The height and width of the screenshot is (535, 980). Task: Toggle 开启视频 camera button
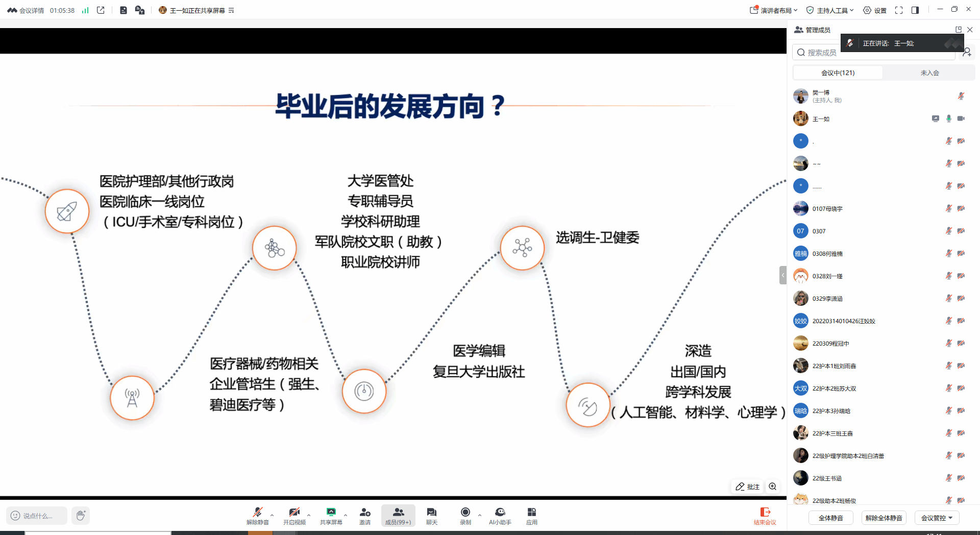coord(294,515)
